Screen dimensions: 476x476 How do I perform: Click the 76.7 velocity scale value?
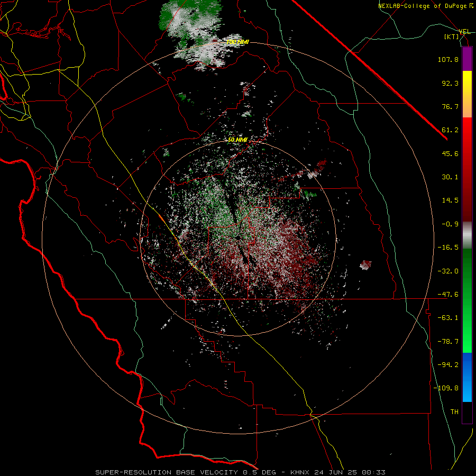[x=450, y=106]
